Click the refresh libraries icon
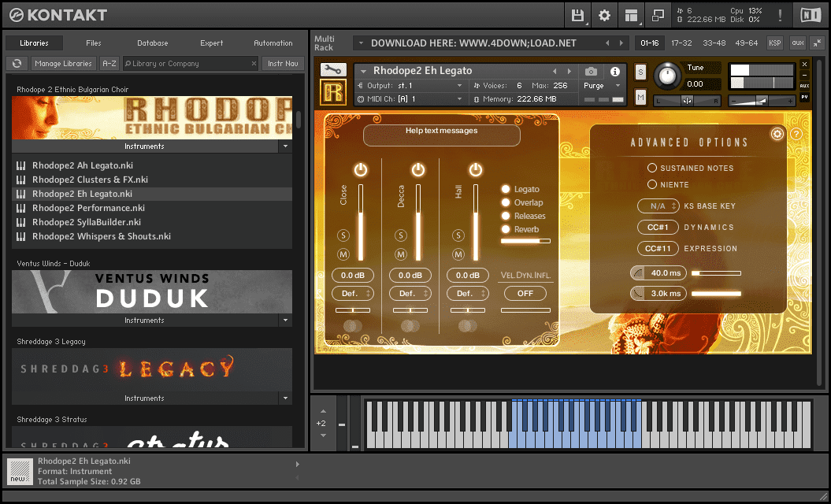Image resolution: width=831 pixels, height=504 pixels. pos(17,63)
